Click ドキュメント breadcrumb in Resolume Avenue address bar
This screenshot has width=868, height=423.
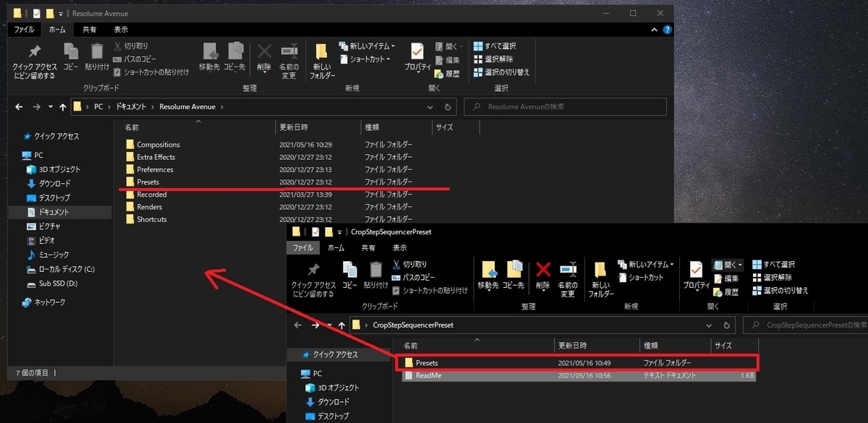click(x=132, y=107)
